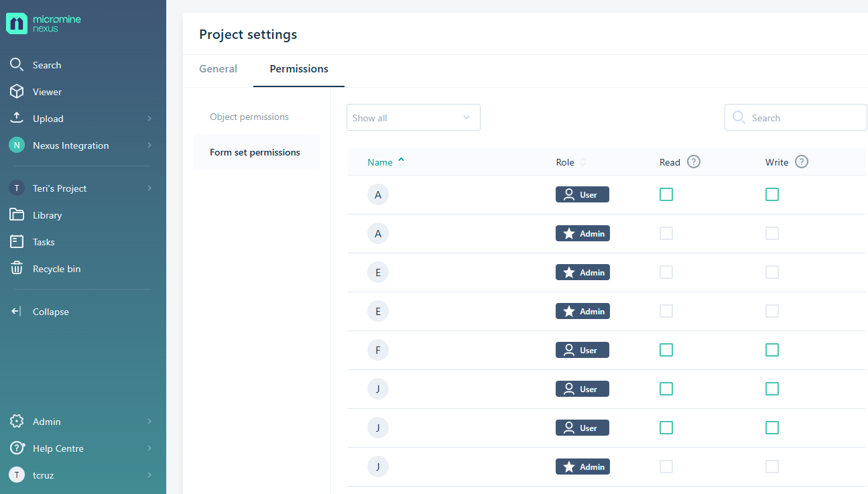
Task: Check Read box for first User J
Action: tap(666, 389)
